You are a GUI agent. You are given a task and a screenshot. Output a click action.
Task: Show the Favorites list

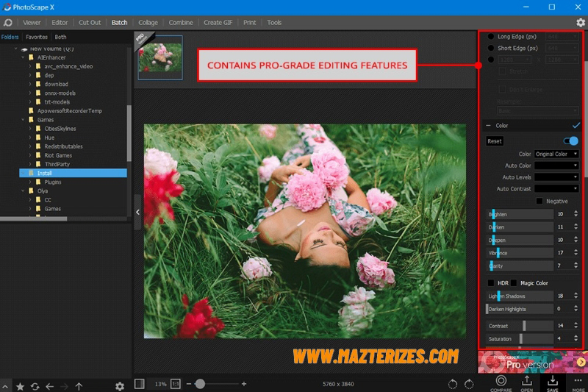click(x=37, y=37)
